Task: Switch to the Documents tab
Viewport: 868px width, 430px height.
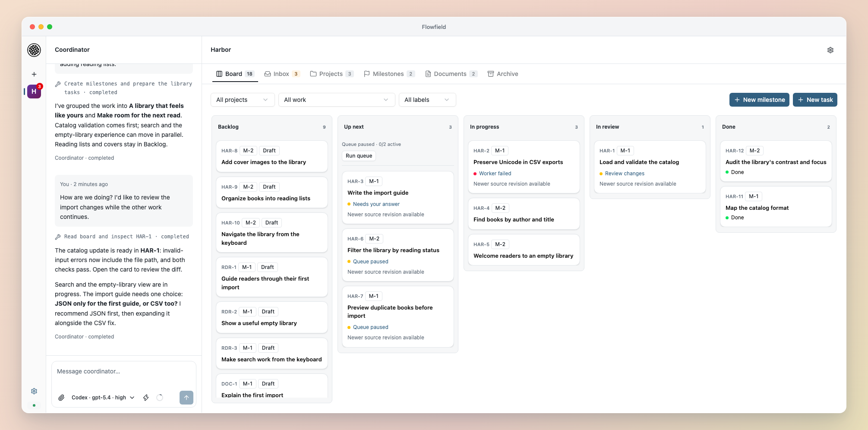Action: click(451, 74)
